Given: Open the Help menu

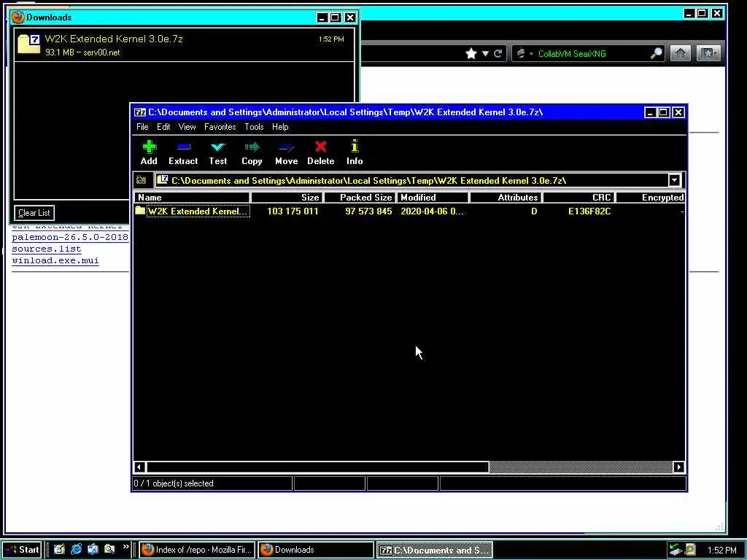Looking at the screenshot, I should [x=280, y=127].
